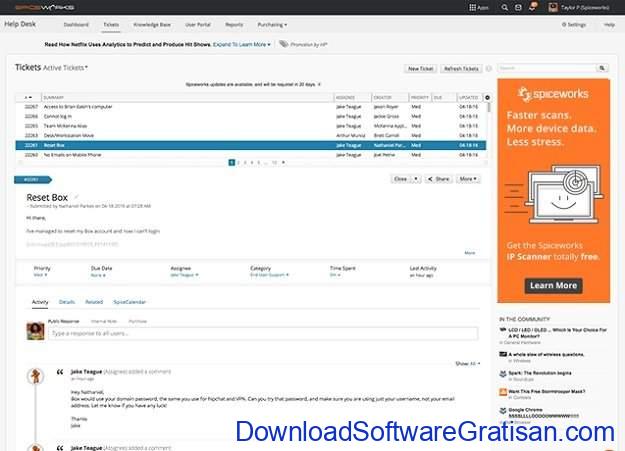Choose Purchase response mode
The height and width of the screenshot is (451, 625).
(x=138, y=321)
